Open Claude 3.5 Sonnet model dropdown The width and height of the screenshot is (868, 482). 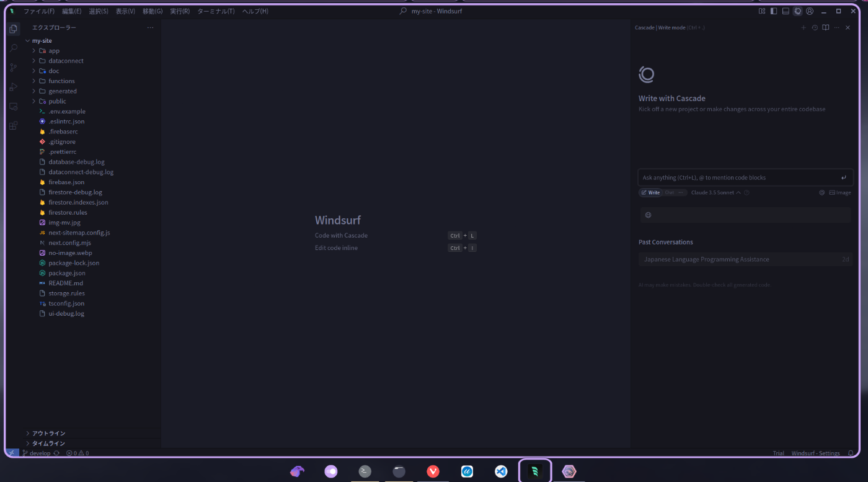(x=716, y=193)
